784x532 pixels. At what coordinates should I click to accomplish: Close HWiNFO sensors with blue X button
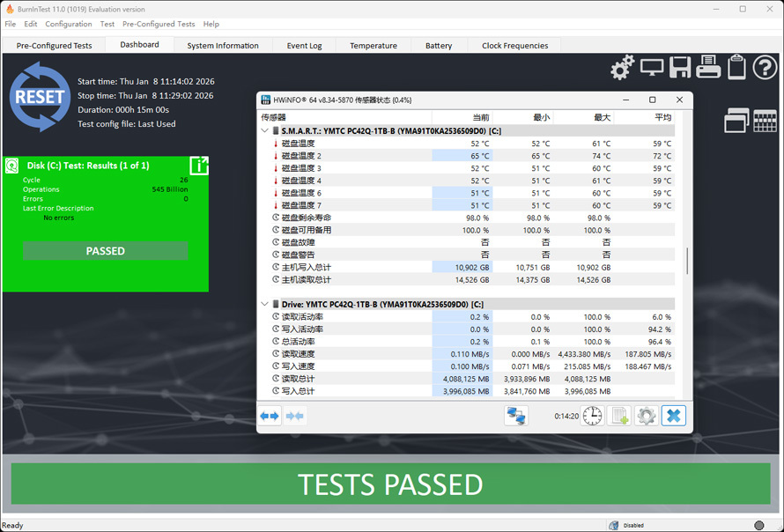coord(674,416)
